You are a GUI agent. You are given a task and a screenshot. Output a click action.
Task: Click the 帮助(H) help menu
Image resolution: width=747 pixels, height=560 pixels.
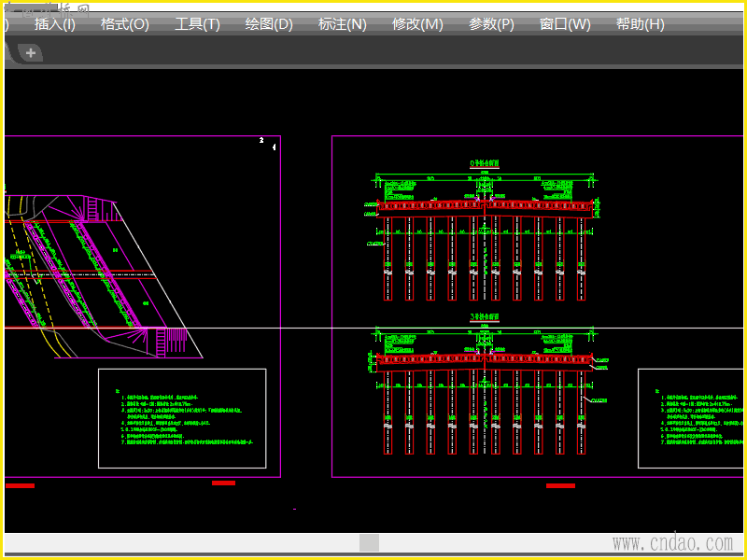(640, 24)
